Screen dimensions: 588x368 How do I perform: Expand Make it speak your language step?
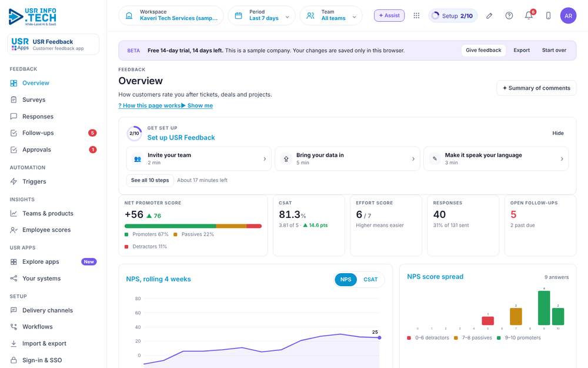496,158
